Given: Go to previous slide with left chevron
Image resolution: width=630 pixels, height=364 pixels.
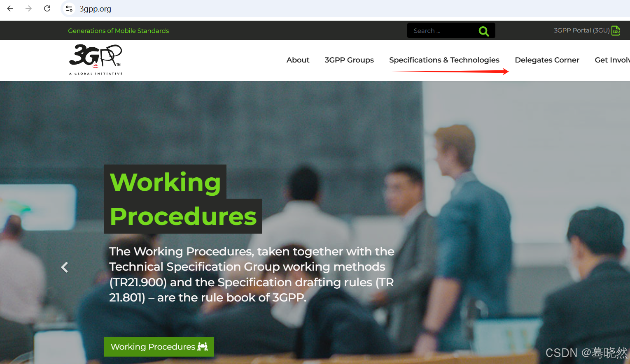Looking at the screenshot, I should [65, 267].
